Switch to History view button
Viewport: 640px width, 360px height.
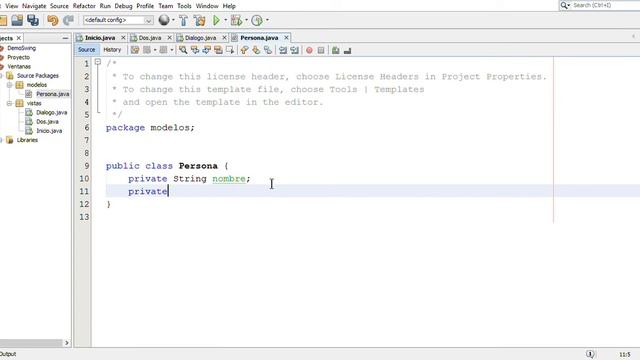point(112,50)
